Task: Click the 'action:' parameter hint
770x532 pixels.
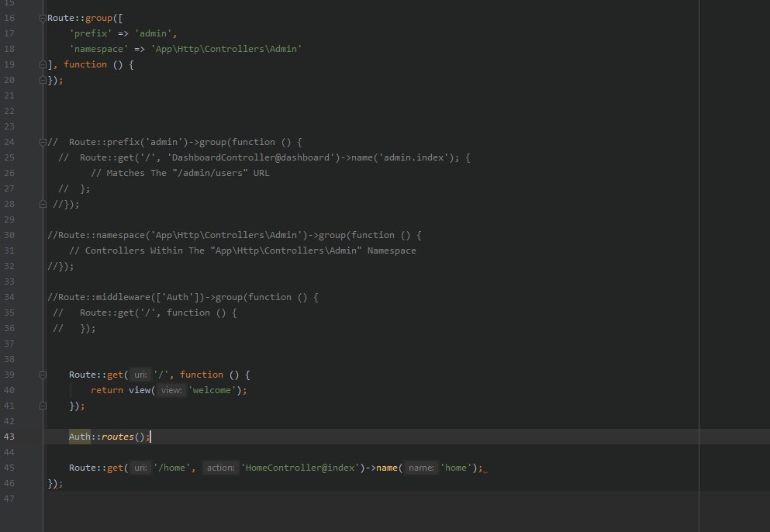Action: coord(221,468)
